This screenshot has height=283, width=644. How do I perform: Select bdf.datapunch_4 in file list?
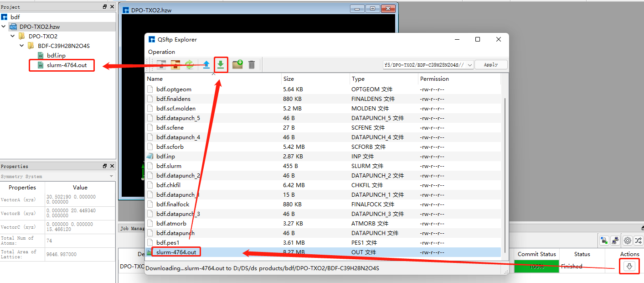pos(178,137)
